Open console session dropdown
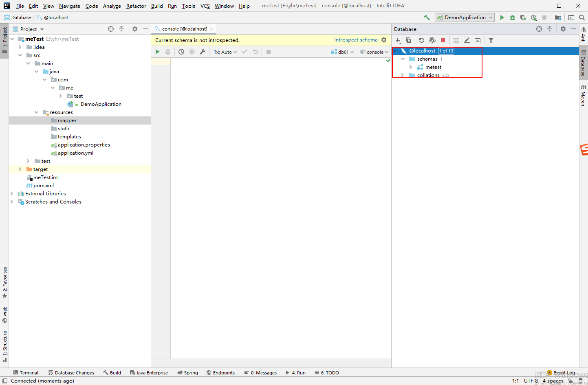Screen dimensions: 588x385 pos(374,52)
